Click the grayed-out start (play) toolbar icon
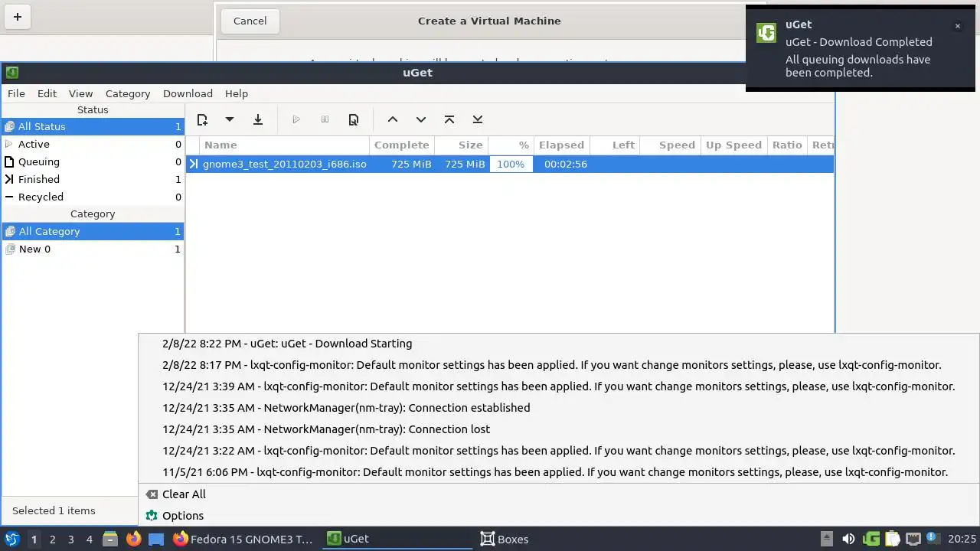 [x=296, y=119]
